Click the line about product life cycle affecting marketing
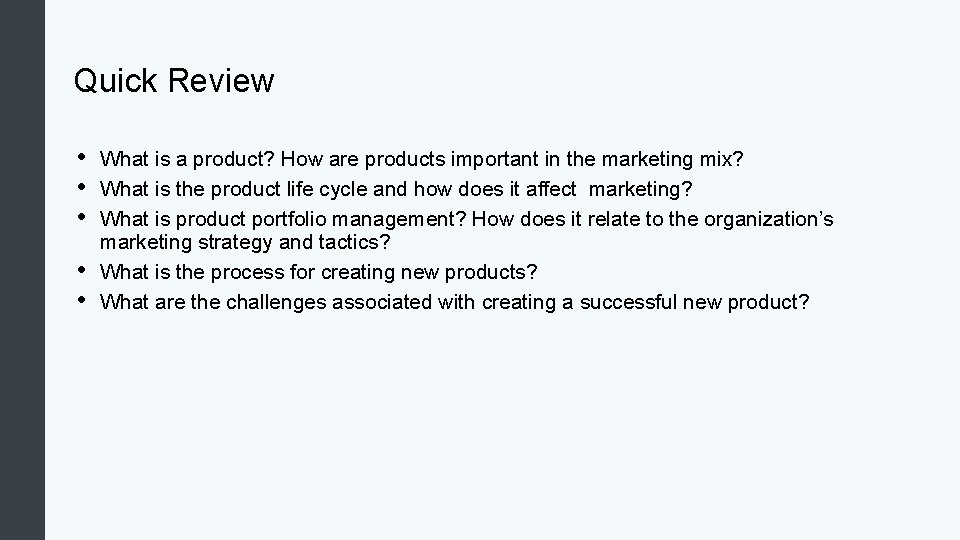This screenshot has width=960, height=540. pyautogui.click(x=396, y=188)
